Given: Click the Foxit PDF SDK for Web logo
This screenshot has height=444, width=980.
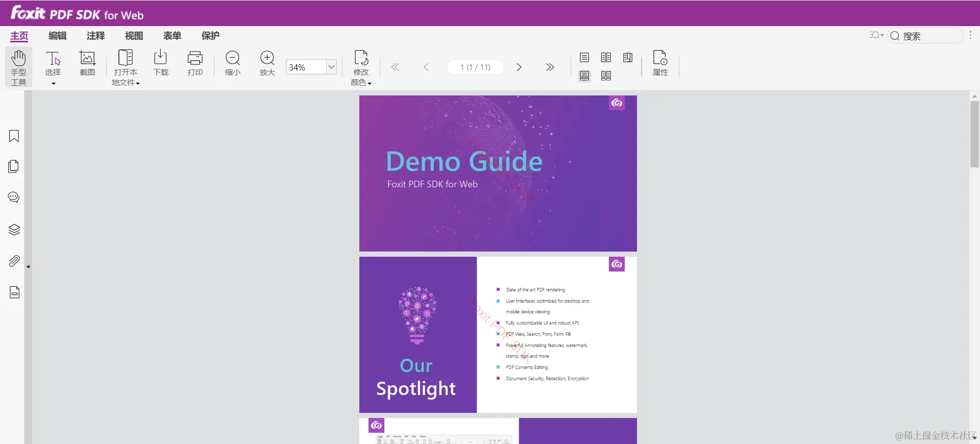Looking at the screenshot, I should click(77, 13).
